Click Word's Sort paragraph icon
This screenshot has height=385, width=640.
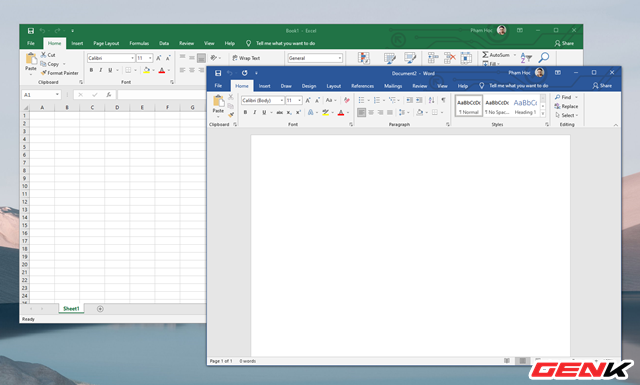(431, 100)
